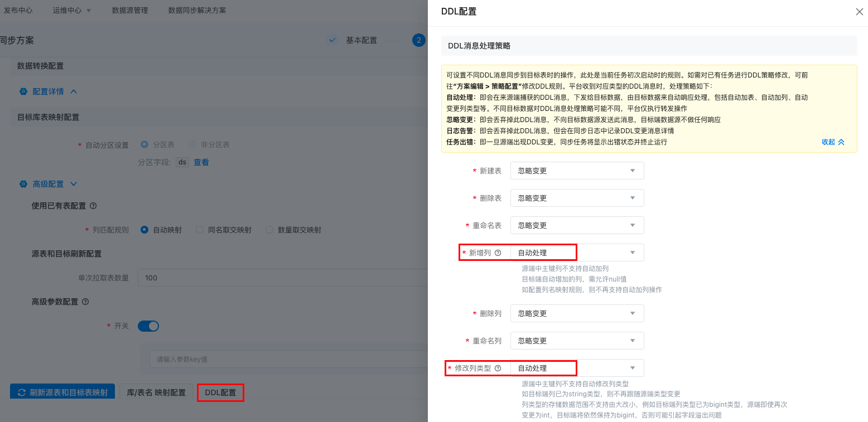Click the 库/表名 映射配置 button
The width and height of the screenshot is (868, 422).
[x=156, y=392]
